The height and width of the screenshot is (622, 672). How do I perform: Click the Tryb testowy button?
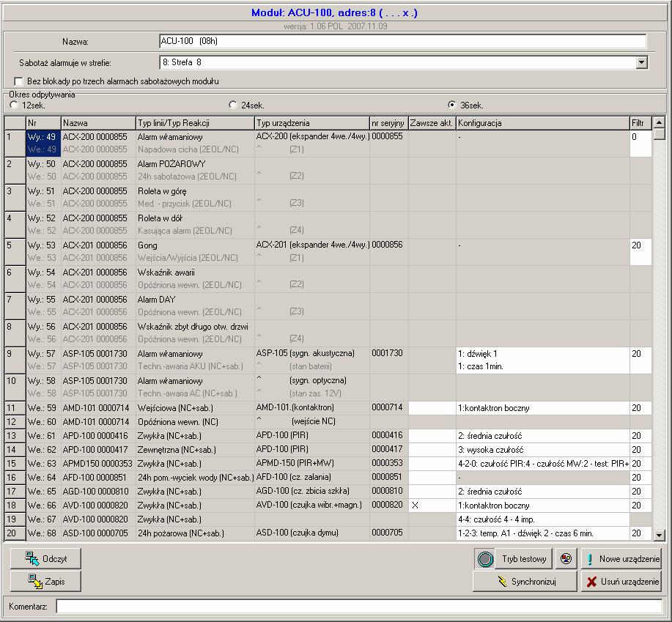point(524,558)
